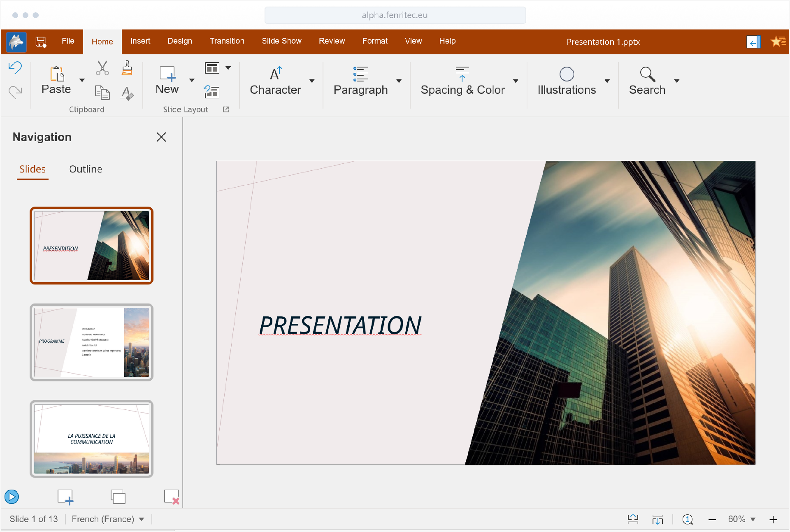Click the Save icon
Screen dimensions: 790x532
[40, 41]
